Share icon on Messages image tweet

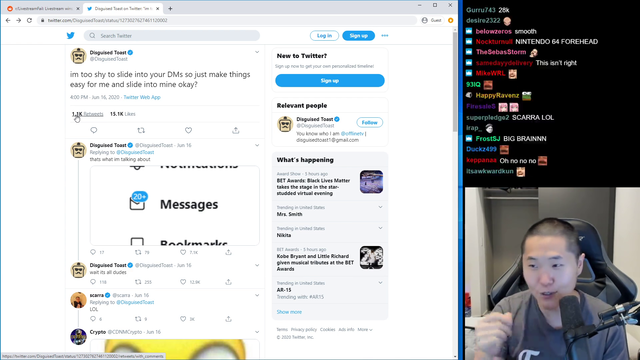tap(229, 252)
